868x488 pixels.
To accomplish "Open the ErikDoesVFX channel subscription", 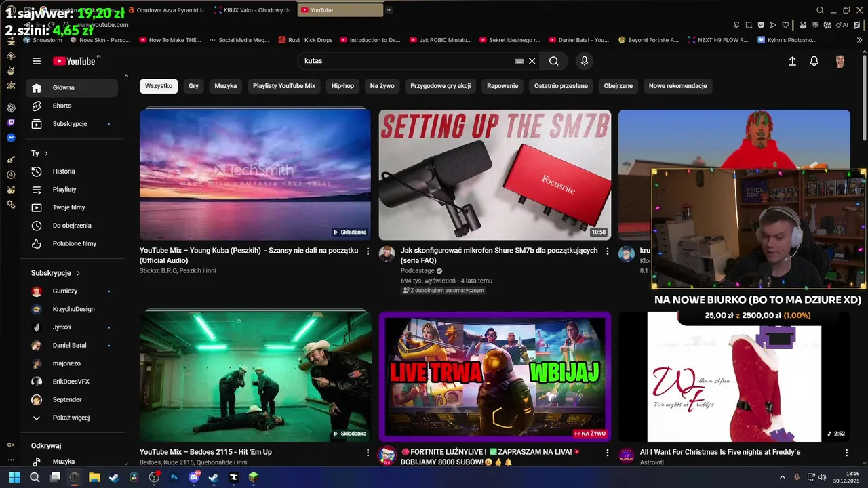I will pos(72,382).
